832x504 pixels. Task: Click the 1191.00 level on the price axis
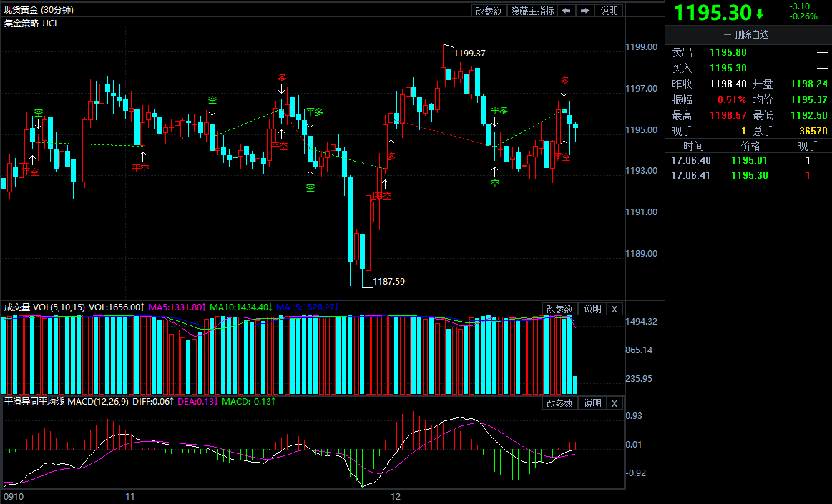coord(642,212)
